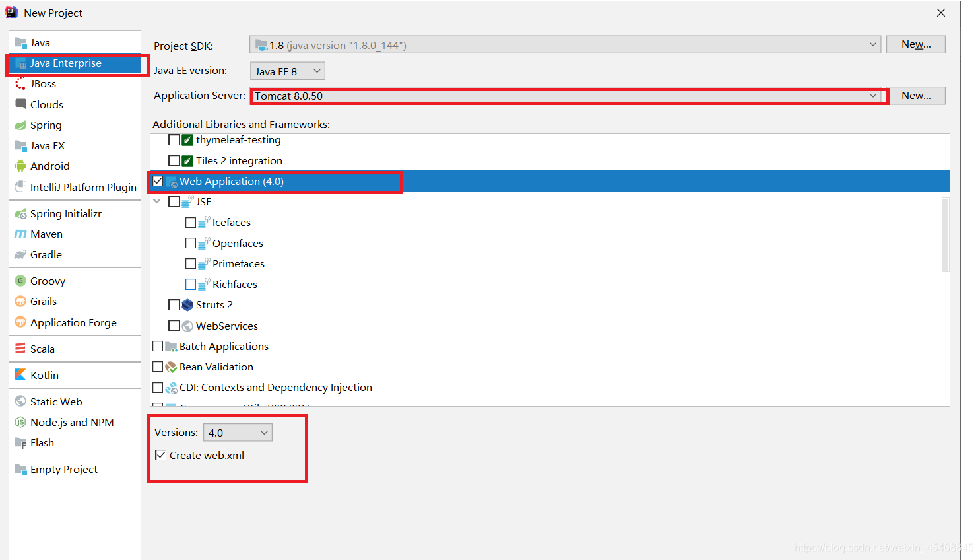The width and height of the screenshot is (980, 560).
Task: Click the Clouds project type icon
Action: [x=20, y=104]
